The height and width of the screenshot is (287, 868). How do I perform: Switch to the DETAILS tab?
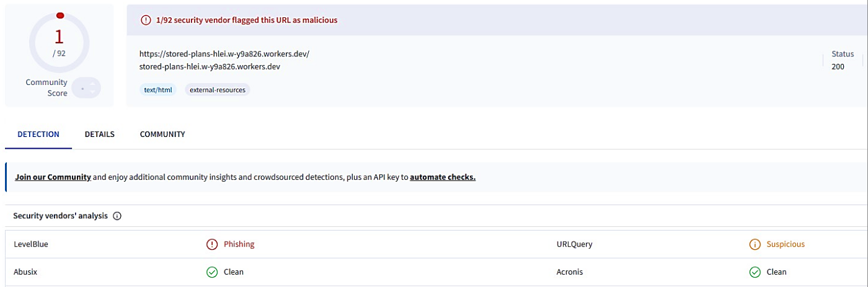point(100,135)
